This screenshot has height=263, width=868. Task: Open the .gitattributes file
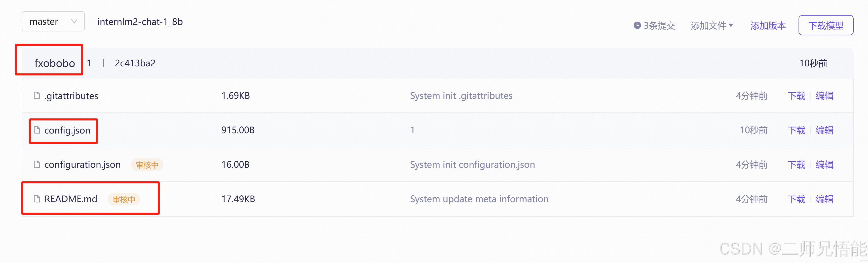coord(71,96)
